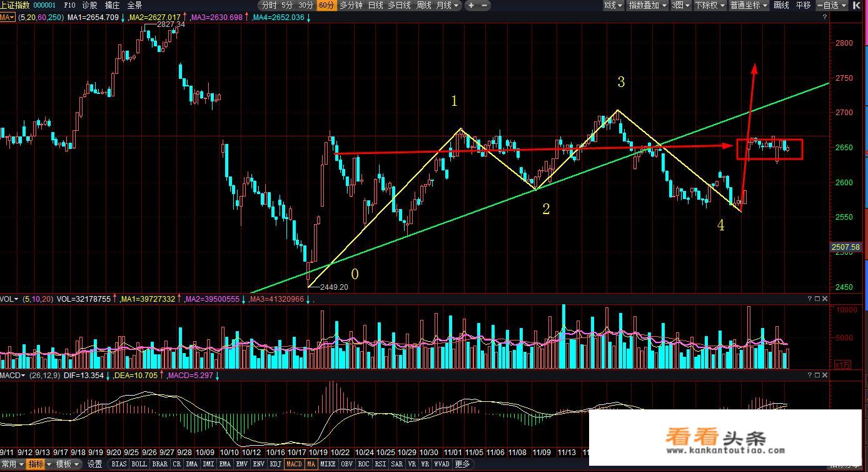Show more indicators via 更多
The height and width of the screenshot is (472, 868).
462,464
